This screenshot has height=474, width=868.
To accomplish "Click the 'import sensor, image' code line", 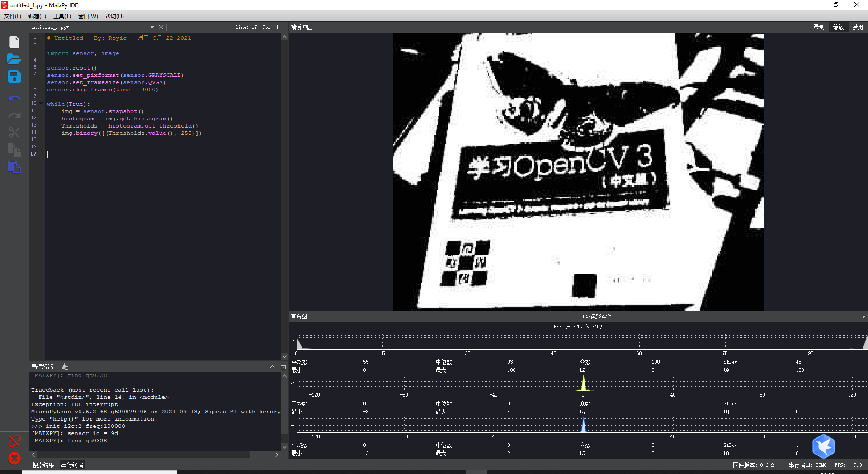I will coord(83,53).
